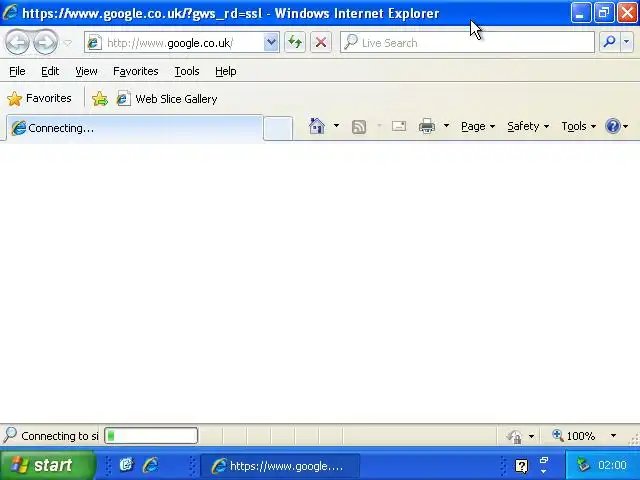Image resolution: width=640 pixels, height=480 pixels.
Task: Click the red Stop loading button
Action: tap(321, 42)
